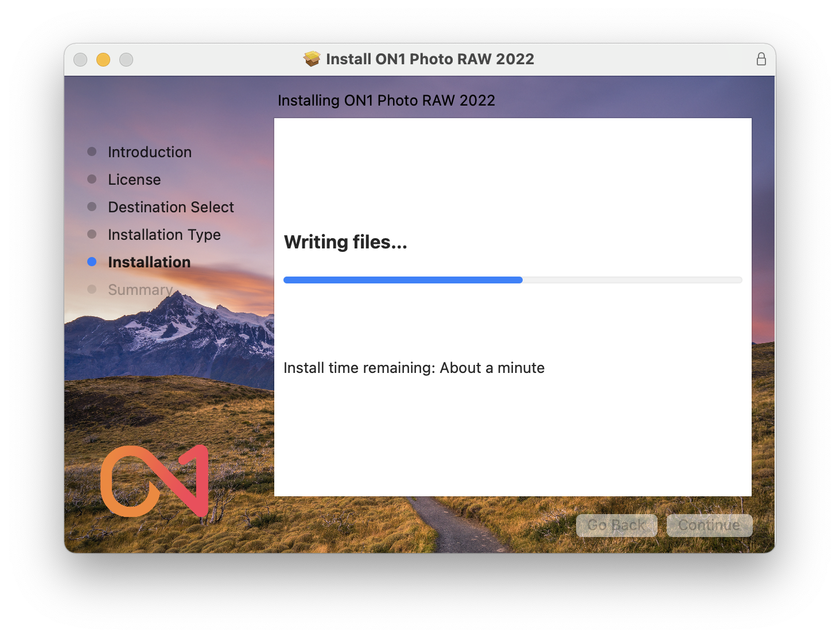Select the Summary step label

[140, 290]
